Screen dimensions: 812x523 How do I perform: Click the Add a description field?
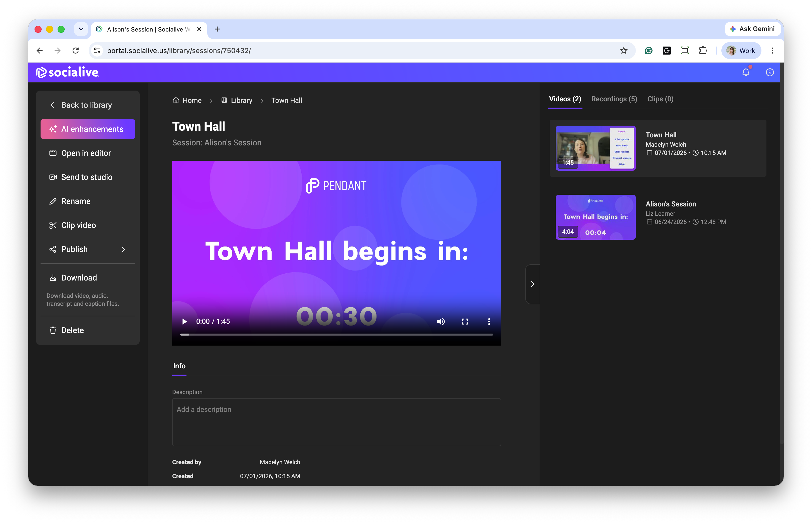pos(336,422)
